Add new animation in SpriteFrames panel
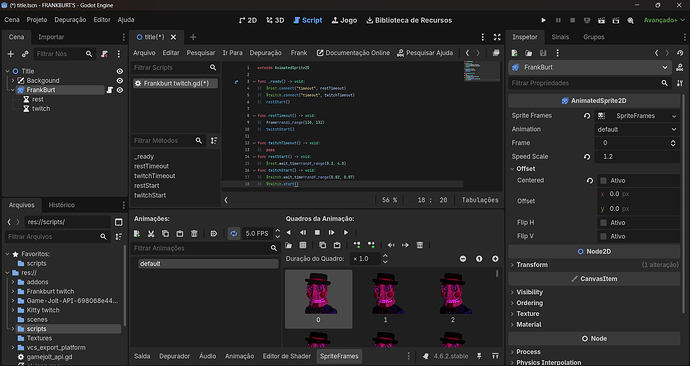 point(137,233)
